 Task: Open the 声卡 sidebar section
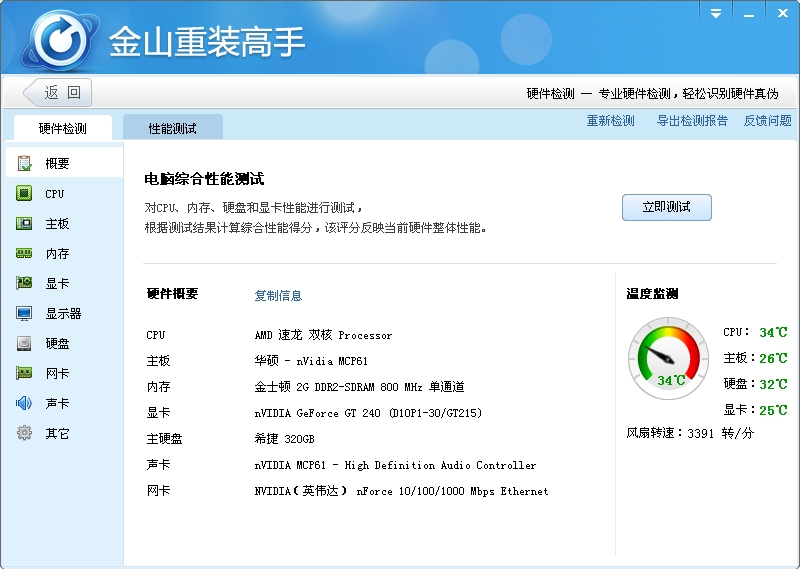pos(64,403)
